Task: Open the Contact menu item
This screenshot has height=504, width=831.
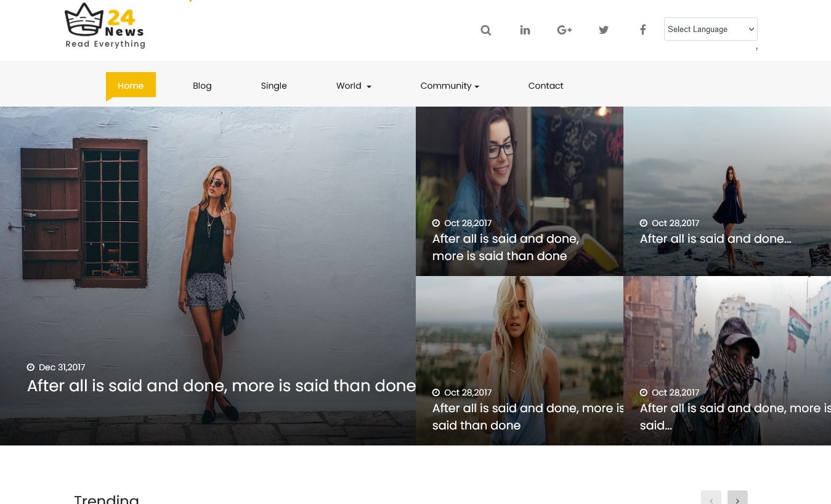Action: pos(546,86)
